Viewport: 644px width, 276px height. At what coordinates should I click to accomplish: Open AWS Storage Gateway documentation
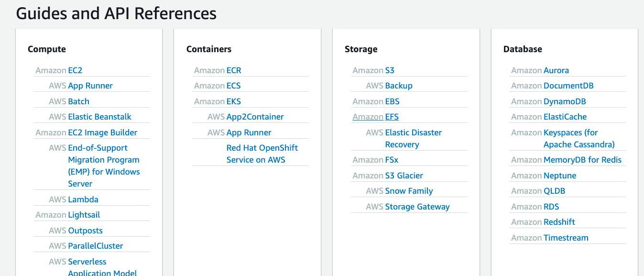[x=417, y=207]
